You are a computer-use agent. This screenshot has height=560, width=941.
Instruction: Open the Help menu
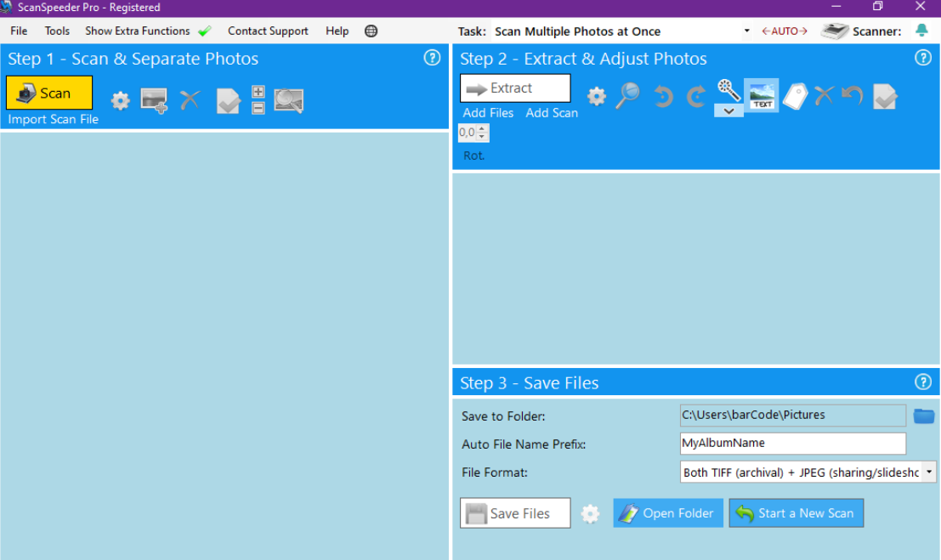(x=337, y=31)
